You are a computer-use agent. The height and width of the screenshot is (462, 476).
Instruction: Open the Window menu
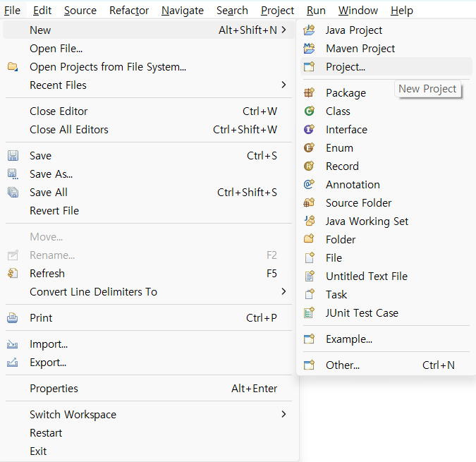point(358,11)
